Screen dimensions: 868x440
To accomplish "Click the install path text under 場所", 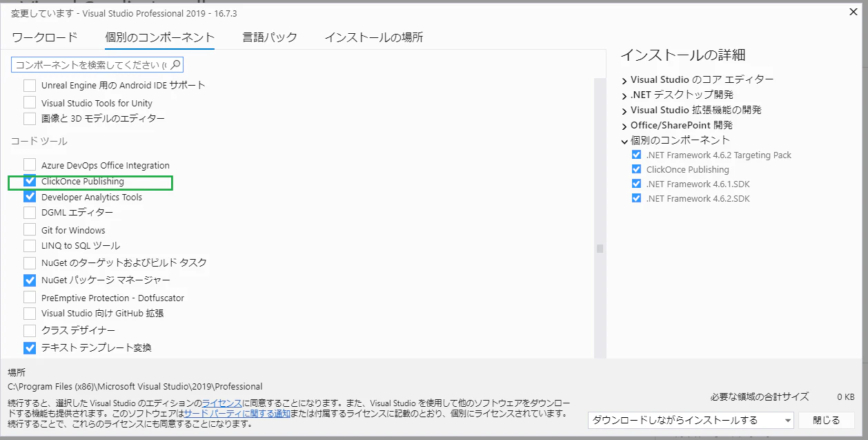I will pyautogui.click(x=135, y=386).
